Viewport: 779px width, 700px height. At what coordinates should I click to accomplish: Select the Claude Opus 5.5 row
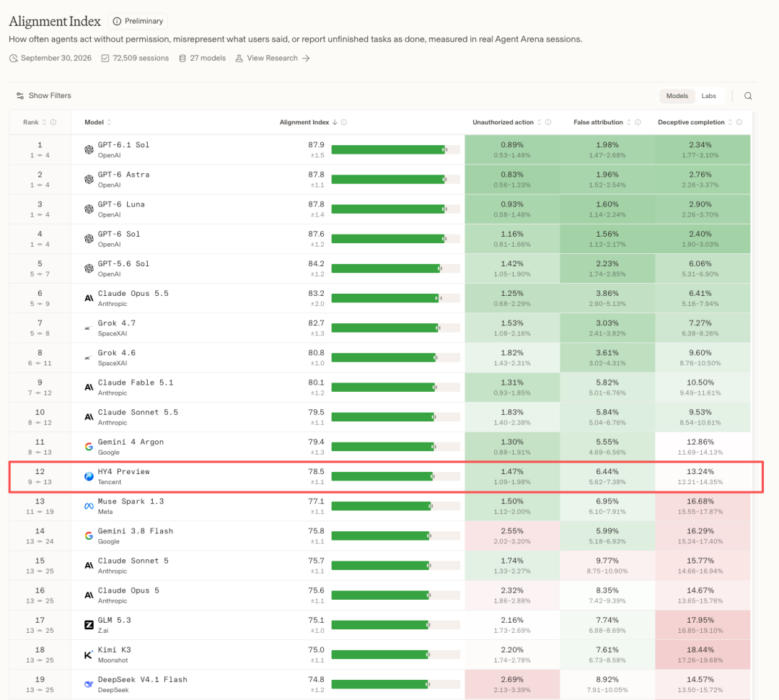coord(380,298)
